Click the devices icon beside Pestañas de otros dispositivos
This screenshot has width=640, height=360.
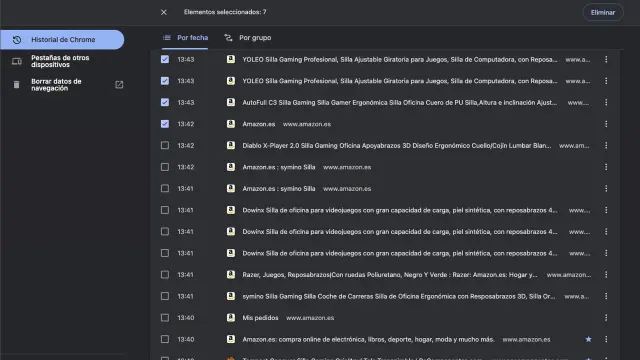coord(17,61)
